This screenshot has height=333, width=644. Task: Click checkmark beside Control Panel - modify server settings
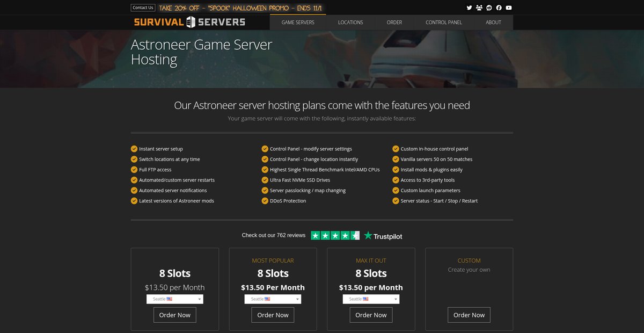[x=265, y=149]
